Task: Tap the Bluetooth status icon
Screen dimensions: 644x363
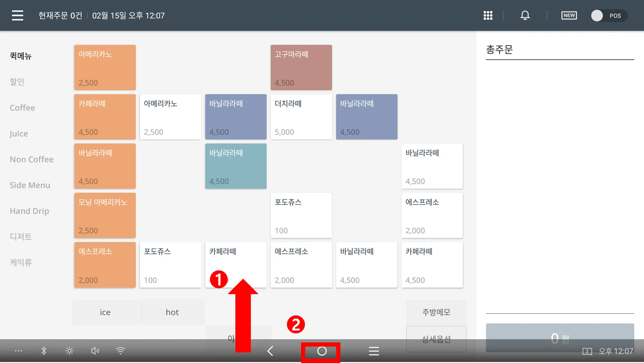Action: coord(44,351)
